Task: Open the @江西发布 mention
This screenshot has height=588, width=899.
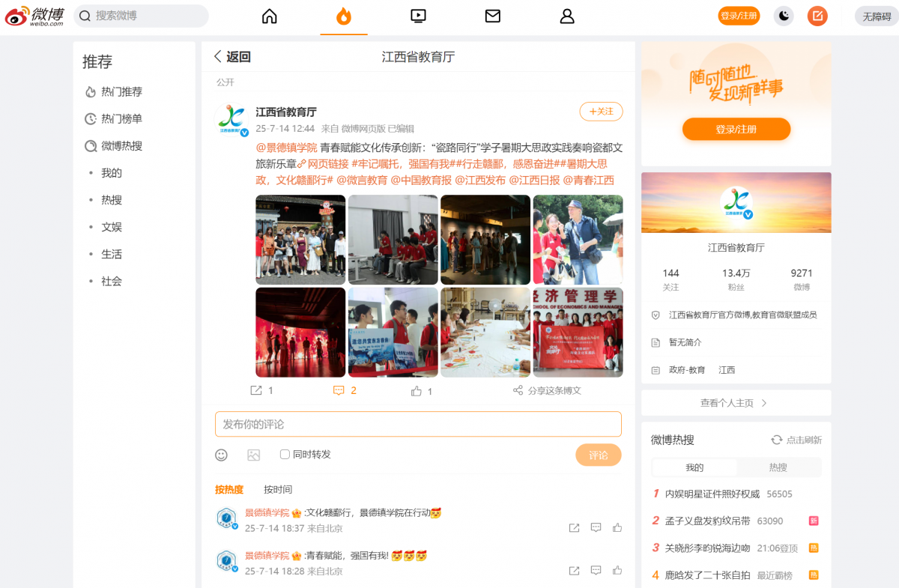Action: tap(480, 180)
